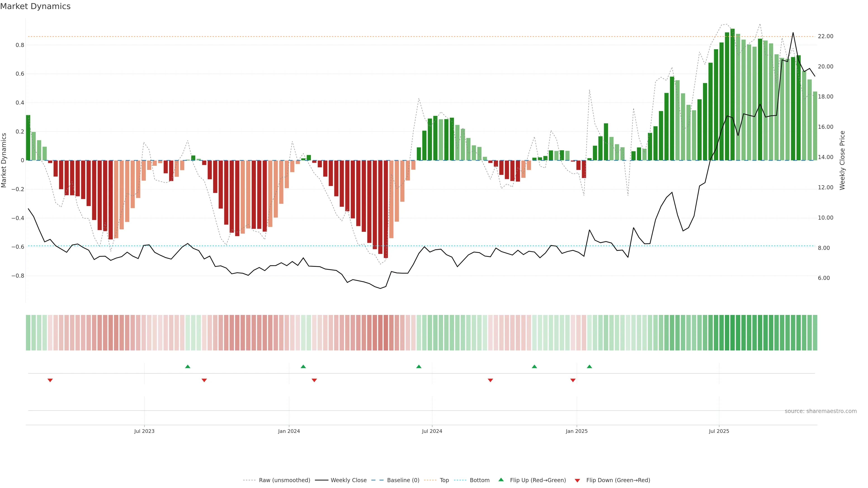Click the green flip-up marker just before Jul 2024

coord(419,366)
